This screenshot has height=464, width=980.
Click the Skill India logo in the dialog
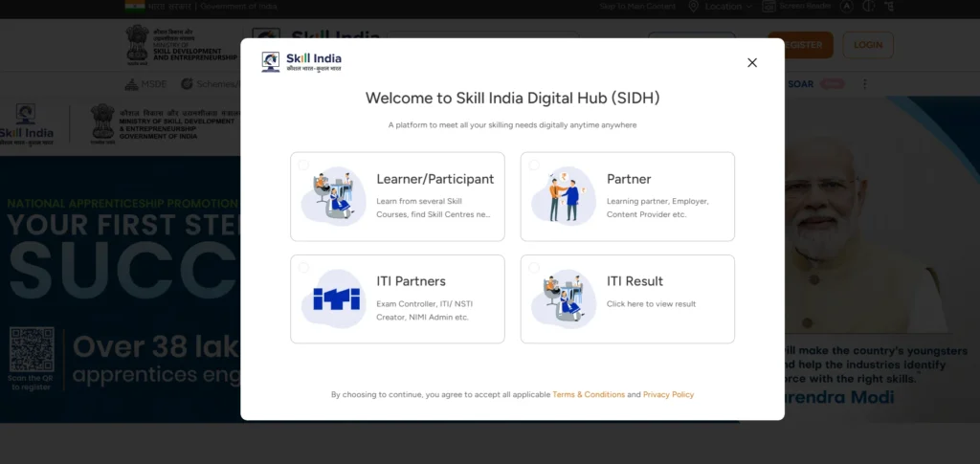click(301, 62)
